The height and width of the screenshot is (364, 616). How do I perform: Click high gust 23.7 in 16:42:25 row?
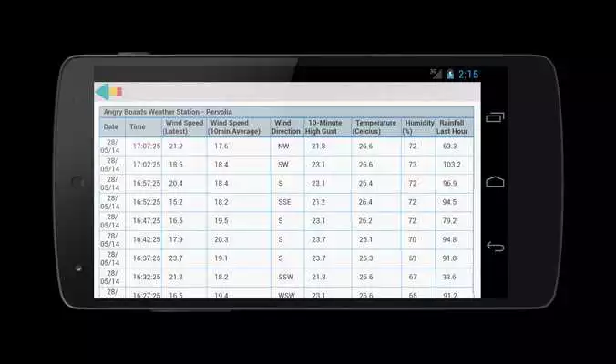click(x=319, y=239)
